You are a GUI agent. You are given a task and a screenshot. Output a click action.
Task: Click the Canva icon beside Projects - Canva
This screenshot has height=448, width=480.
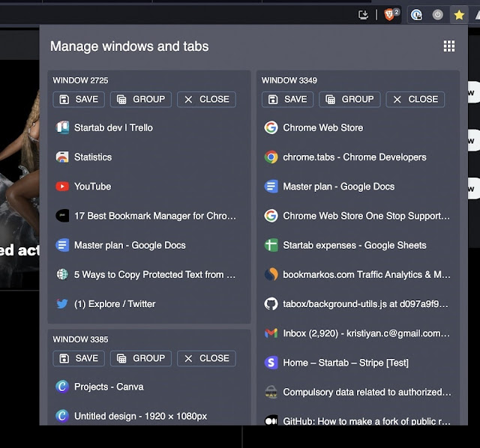click(62, 387)
